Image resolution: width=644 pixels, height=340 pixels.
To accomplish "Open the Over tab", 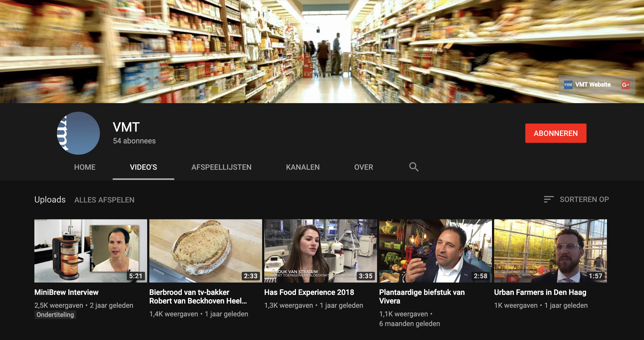I will (363, 167).
